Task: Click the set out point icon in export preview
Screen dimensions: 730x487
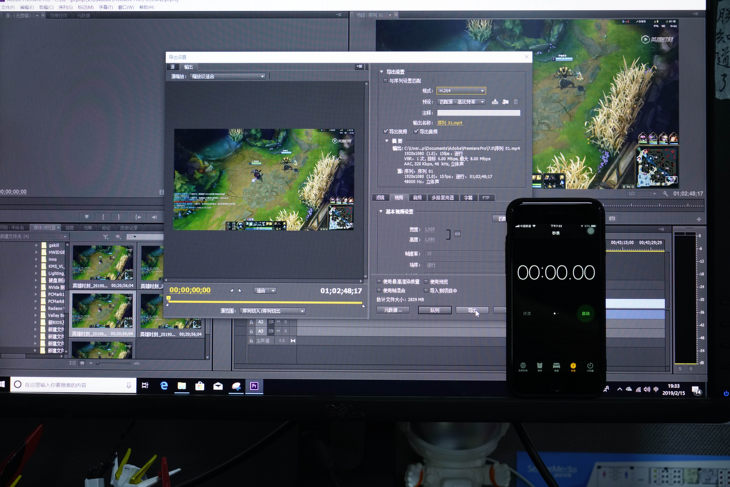Action: pos(240,291)
